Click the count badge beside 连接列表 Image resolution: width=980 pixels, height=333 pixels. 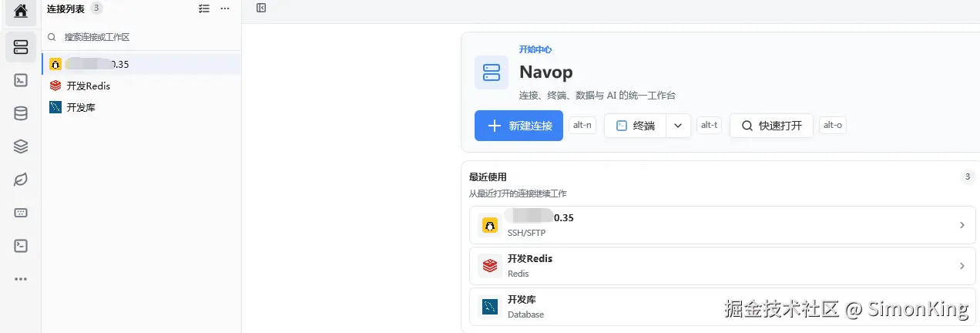(96, 8)
